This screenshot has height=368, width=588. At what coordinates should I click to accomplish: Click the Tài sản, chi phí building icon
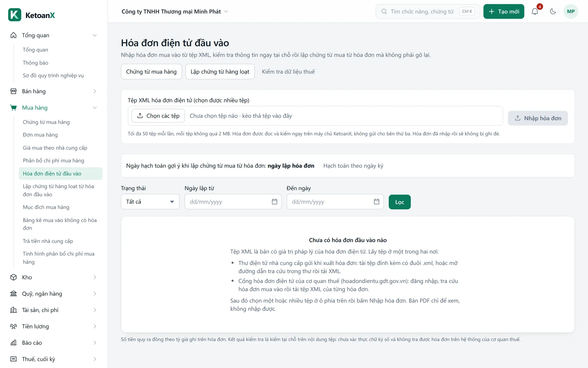pyautogui.click(x=13, y=310)
